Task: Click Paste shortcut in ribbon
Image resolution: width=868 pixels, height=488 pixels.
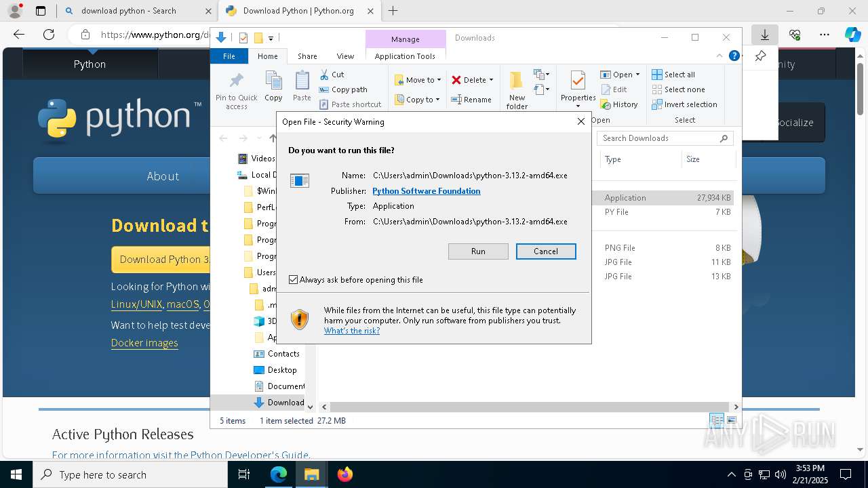Action: pyautogui.click(x=350, y=104)
